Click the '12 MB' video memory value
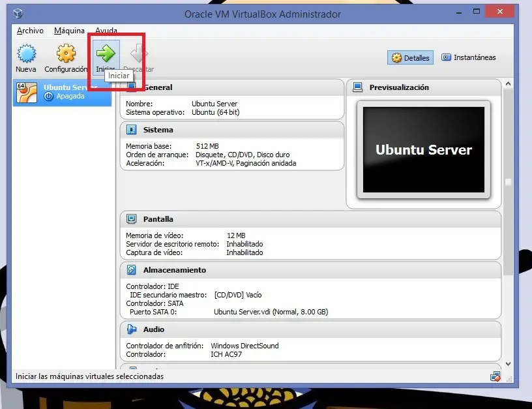The height and width of the screenshot is (409, 532). [x=236, y=235]
